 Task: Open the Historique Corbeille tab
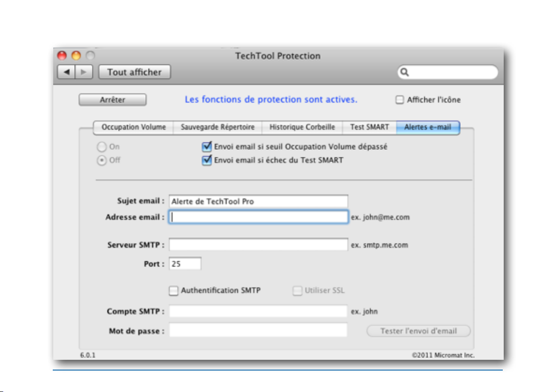[302, 127]
